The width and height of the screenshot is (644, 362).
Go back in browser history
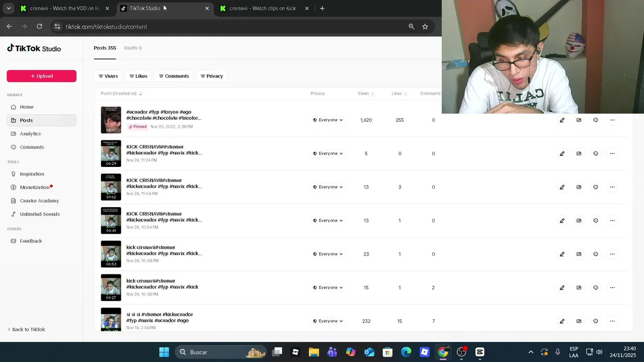tap(9, 26)
